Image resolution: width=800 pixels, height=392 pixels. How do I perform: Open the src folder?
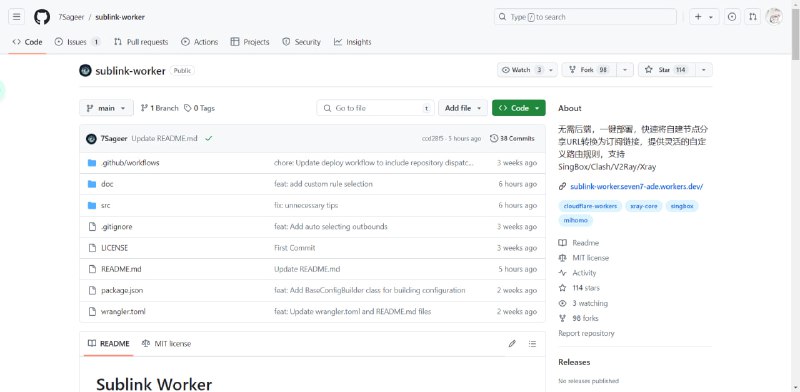(x=106, y=205)
